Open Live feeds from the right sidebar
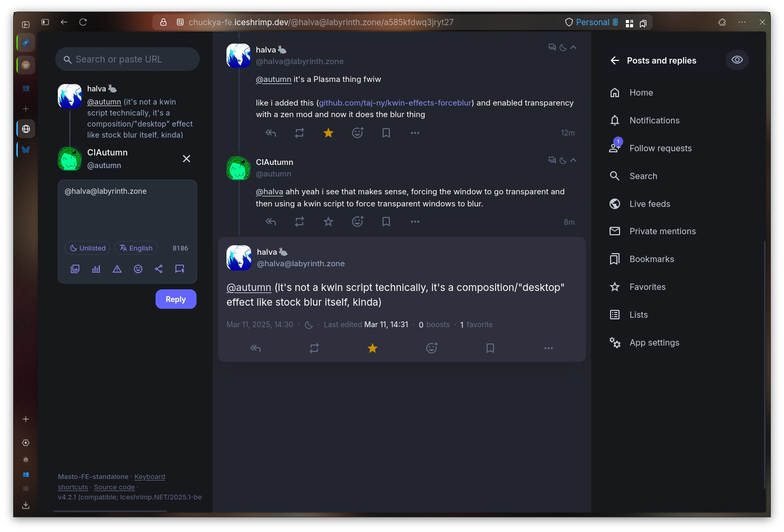This screenshot has height=532, width=784. [x=649, y=204]
